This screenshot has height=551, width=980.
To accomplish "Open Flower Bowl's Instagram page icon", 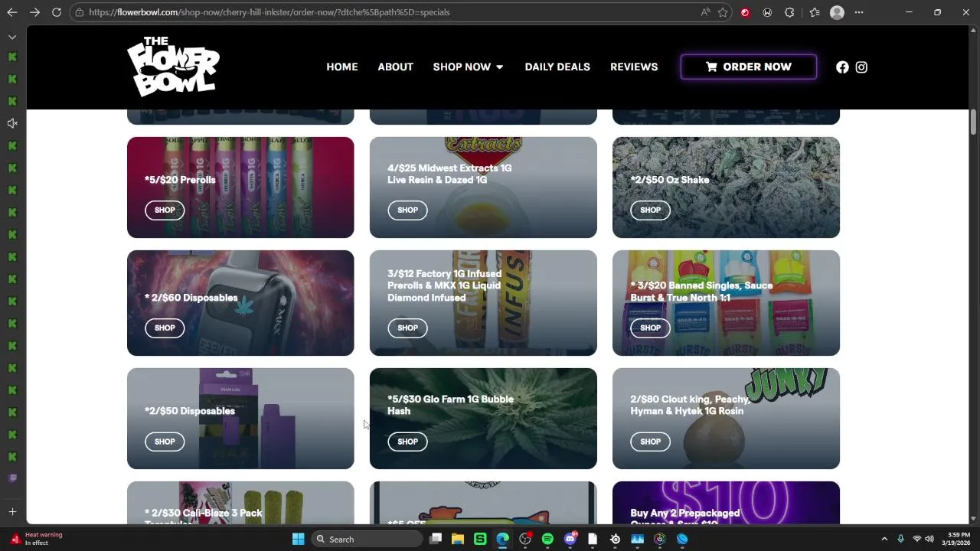I will point(861,67).
